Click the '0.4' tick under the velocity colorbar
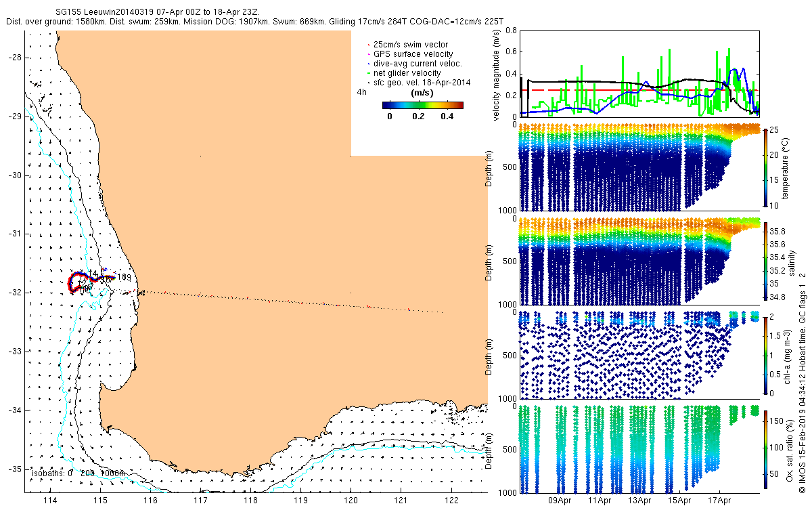The height and width of the screenshot is (508, 812). [446, 117]
